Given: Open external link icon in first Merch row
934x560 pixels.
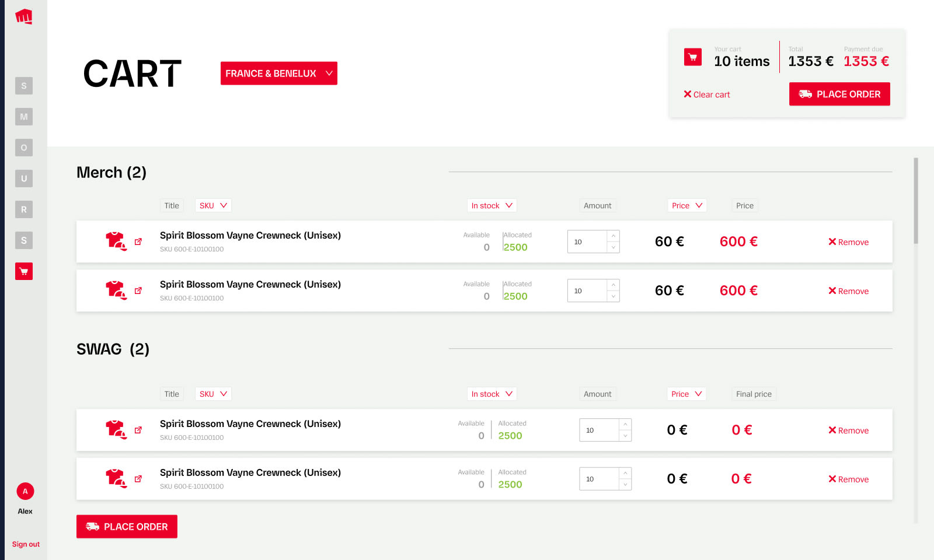Looking at the screenshot, I should (x=138, y=242).
